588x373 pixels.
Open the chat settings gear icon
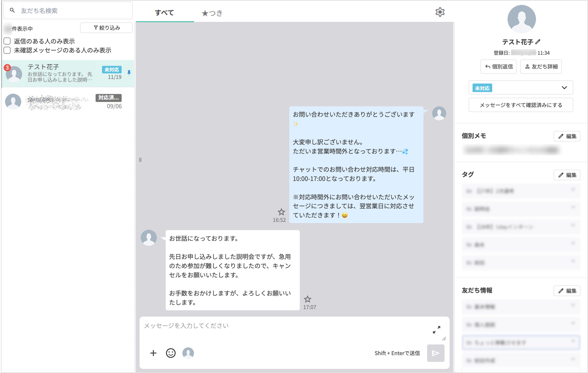(x=440, y=12)
